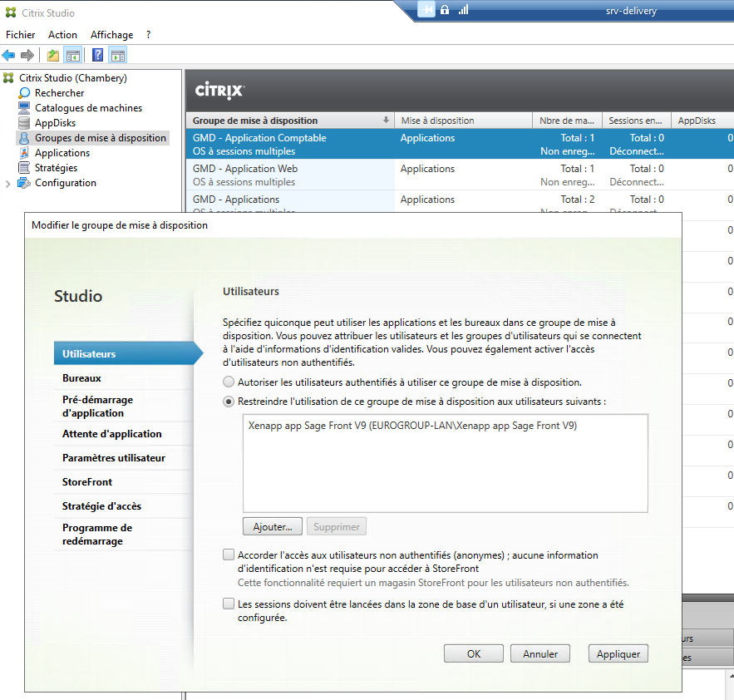Screen dimensions: 734x700
Task: Select Autoriser les utilisateurs authentifiés radio button
Action: (x=229, y=382)
